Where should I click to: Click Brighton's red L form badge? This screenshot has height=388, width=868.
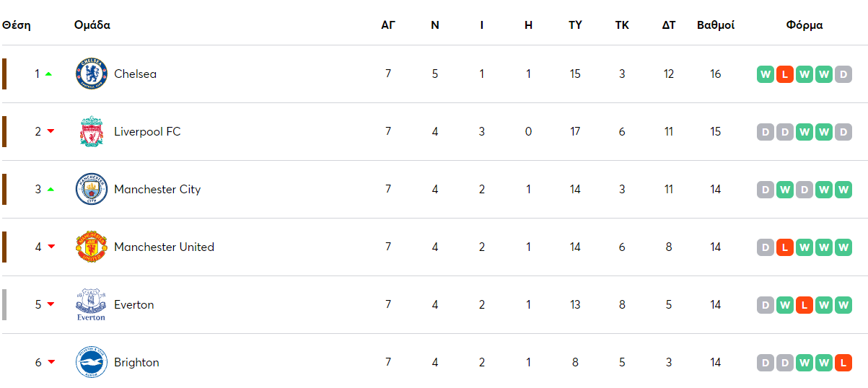843,363
